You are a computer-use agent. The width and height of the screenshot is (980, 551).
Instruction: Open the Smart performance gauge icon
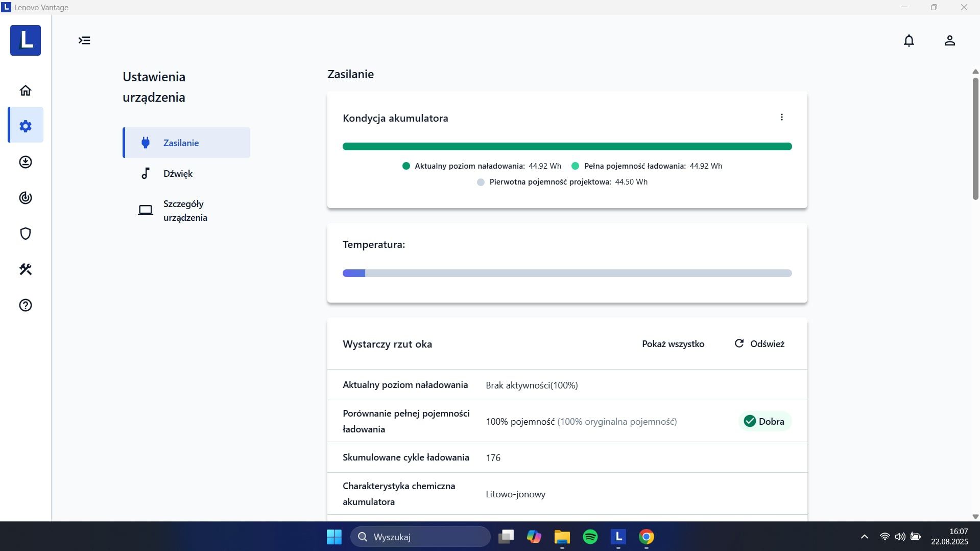tap(26, 198)
